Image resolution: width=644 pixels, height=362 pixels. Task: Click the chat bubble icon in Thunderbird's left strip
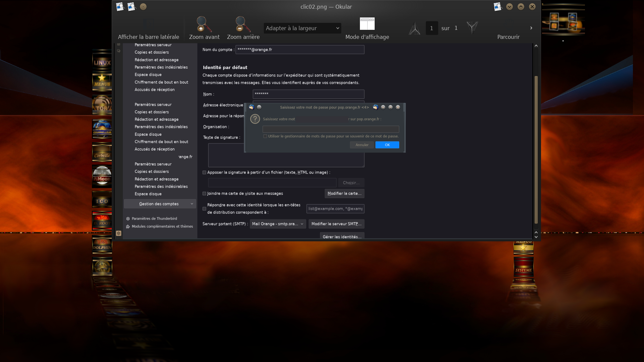pos(119,51)
